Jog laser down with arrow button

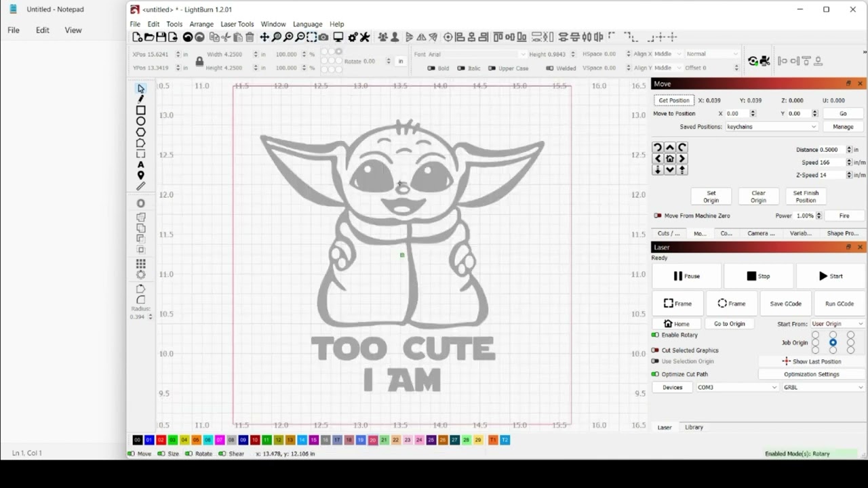click(670, 170)
